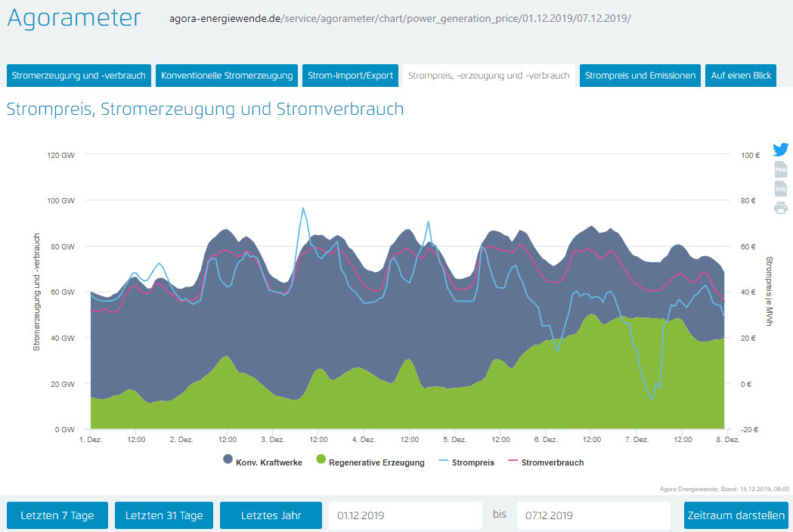Click the printer icon to print chart
This screenshot has width=793, height=532.
coord(781,208)
